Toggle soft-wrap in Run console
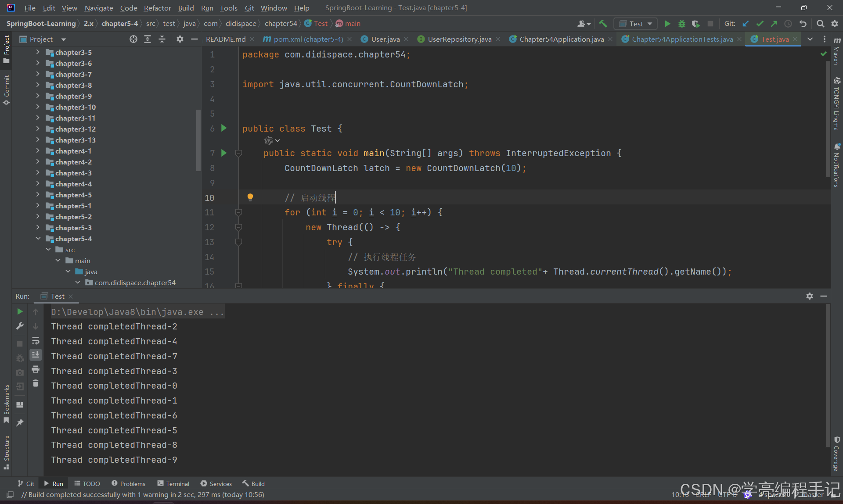 coord(36,340)
